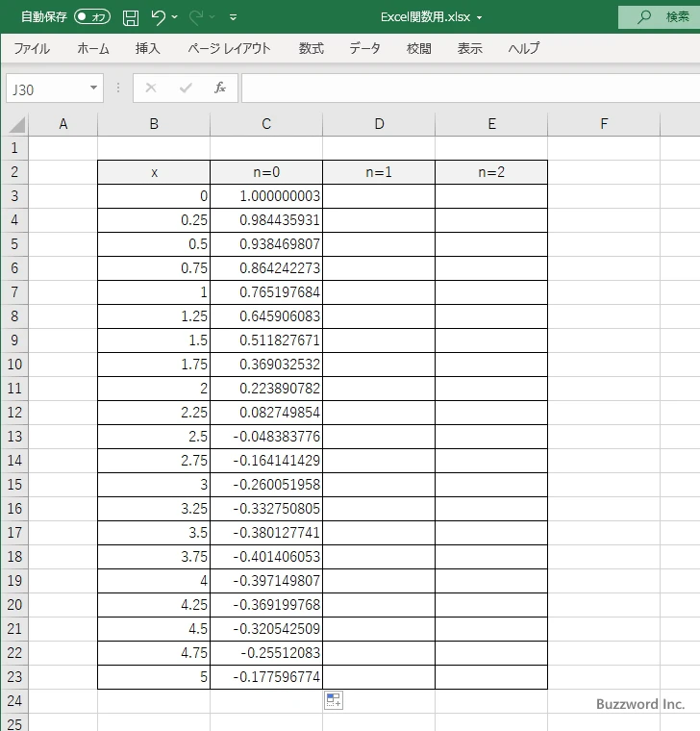Click the formula bar Cancel X icon
Viewport: 700px width, 731px height.
click(151, 88)
